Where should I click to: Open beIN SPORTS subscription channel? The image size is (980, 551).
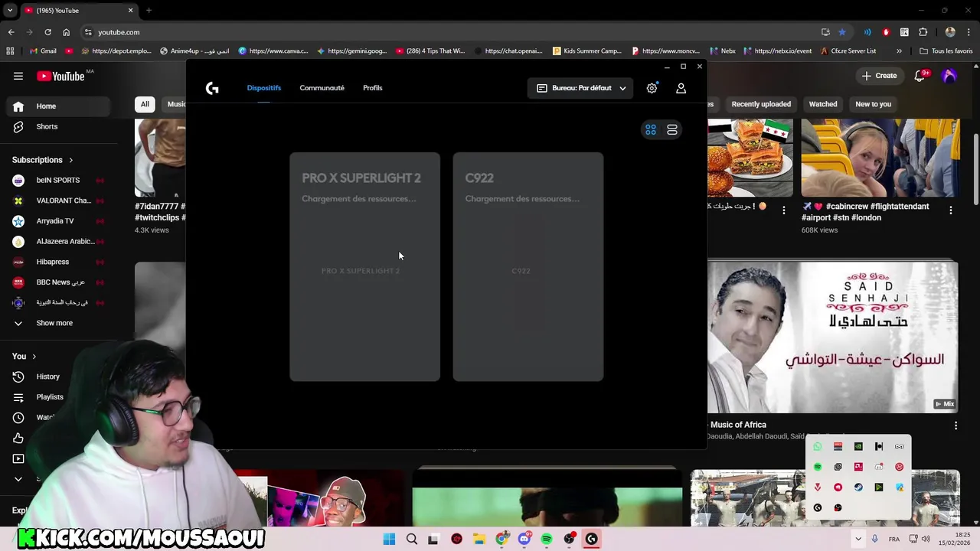(58, 181)
